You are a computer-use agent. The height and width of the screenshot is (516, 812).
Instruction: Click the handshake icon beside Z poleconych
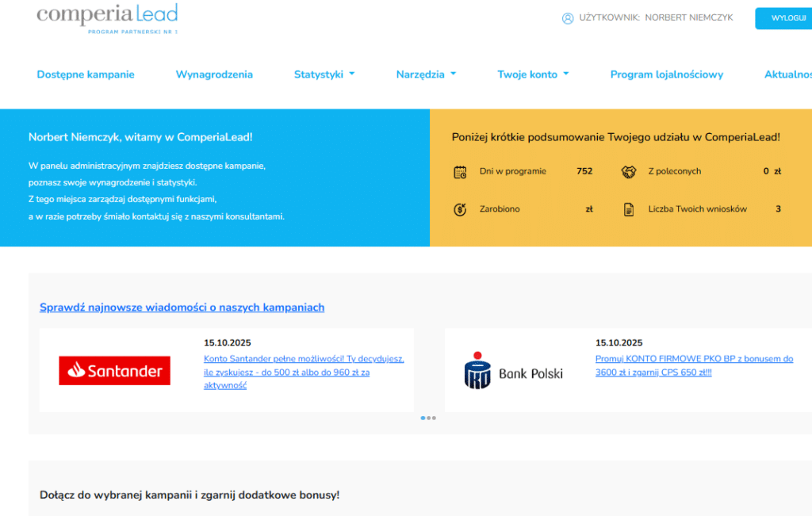[x=628, y=172]
